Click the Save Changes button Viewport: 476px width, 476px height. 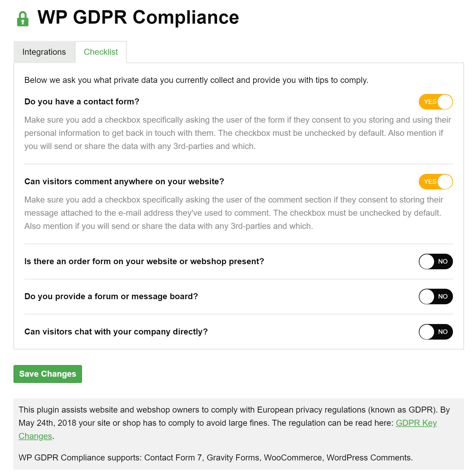[x=47, y=374]
